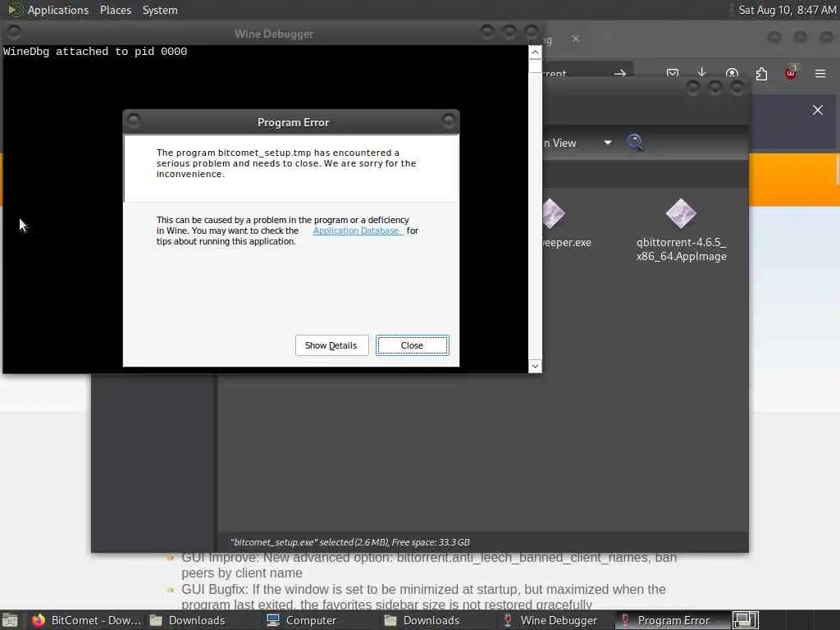The width and height of the screenshot is (840, 630).
Task: Open the Firefox account icon
Action: tap(732, 73)
